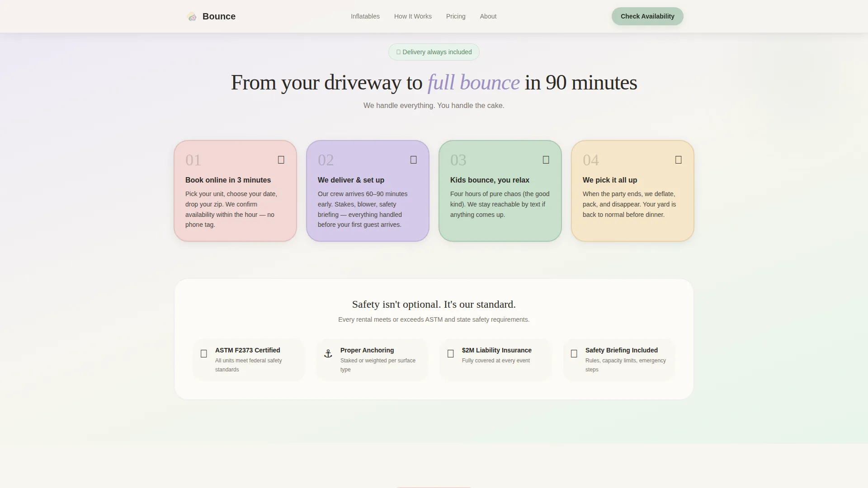Click the Bounce logo icon

192,17
